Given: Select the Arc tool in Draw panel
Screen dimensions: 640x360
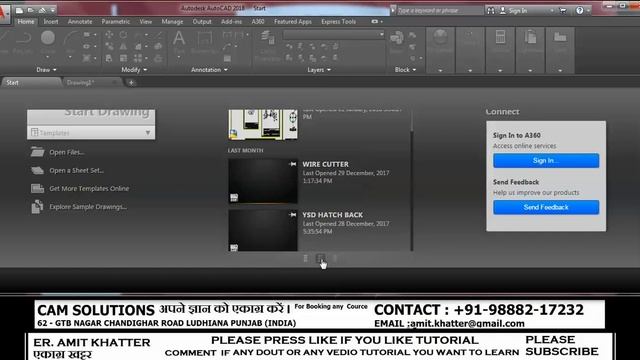Looking at the screenshot, I should coord(70,38).
